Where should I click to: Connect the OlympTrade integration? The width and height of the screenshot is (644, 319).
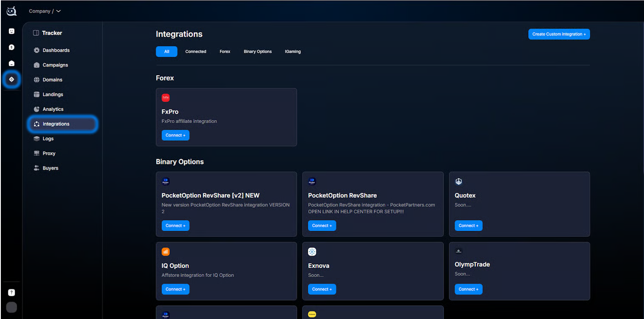point(468,289)
